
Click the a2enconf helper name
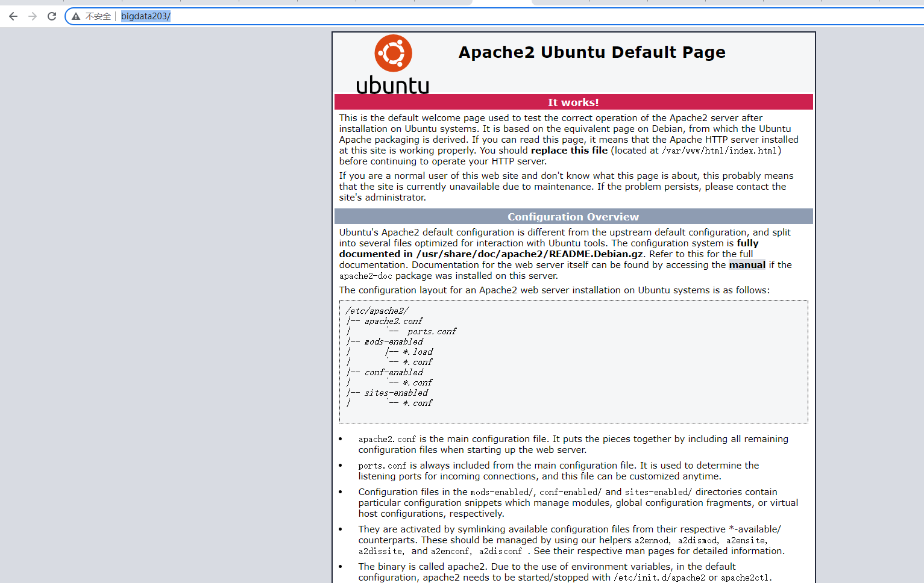[450, 551]
